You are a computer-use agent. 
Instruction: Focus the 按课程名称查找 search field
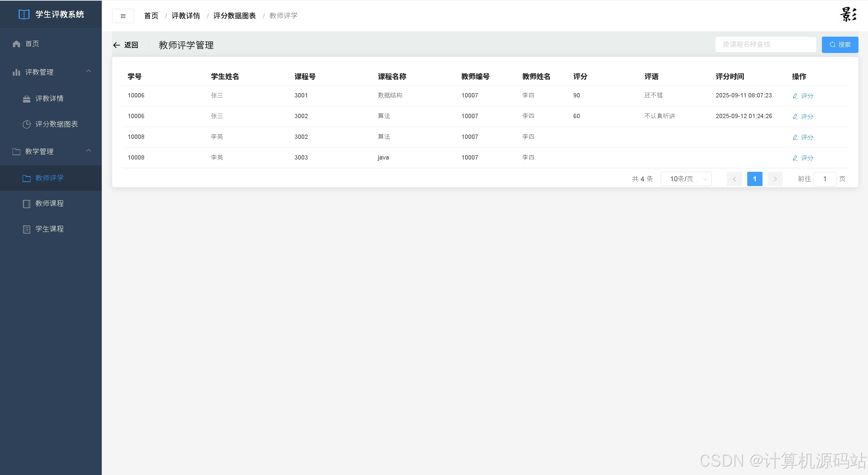click(x=766, y=44)
